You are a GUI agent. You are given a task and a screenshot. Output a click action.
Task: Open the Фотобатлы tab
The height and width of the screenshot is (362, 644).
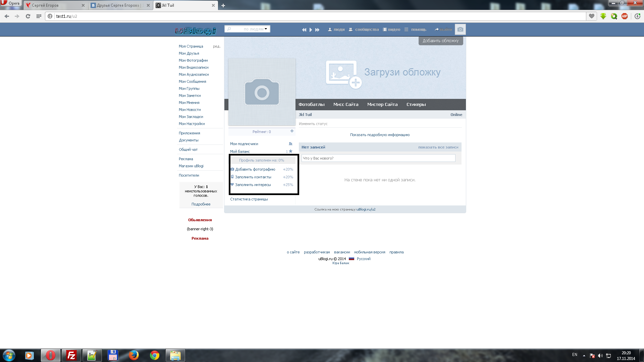(x=311, y=105)
